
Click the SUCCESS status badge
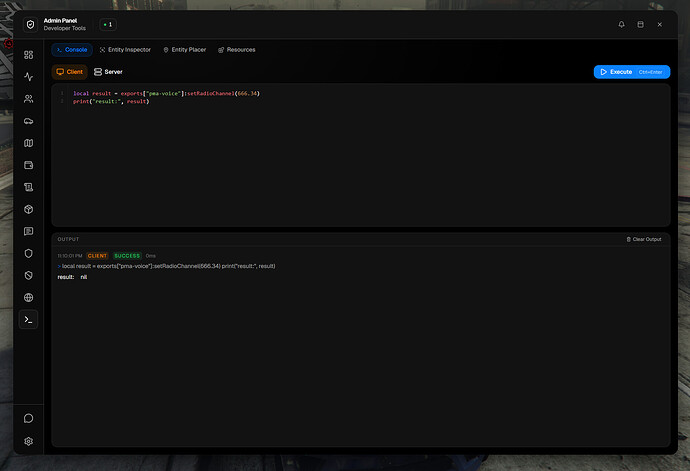(127, 256)
